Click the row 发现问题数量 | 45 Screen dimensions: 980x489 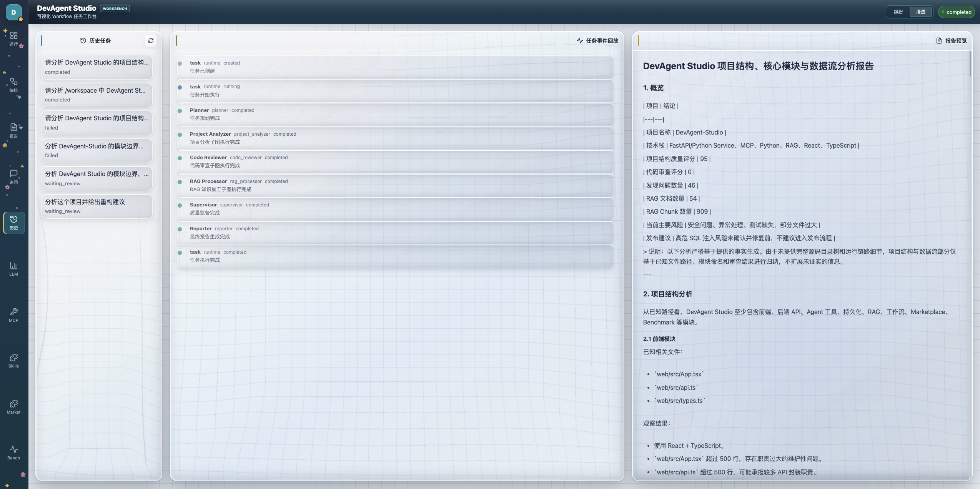671,185
